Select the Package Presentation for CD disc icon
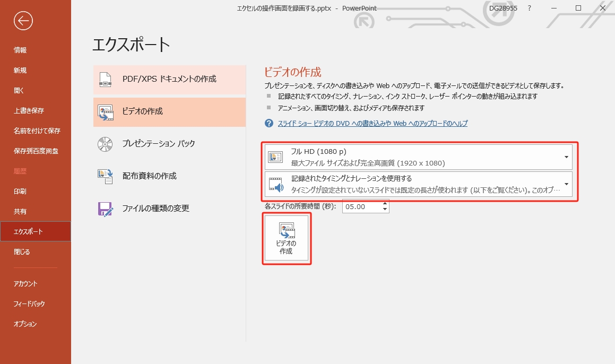 click(x=105, y=144)
